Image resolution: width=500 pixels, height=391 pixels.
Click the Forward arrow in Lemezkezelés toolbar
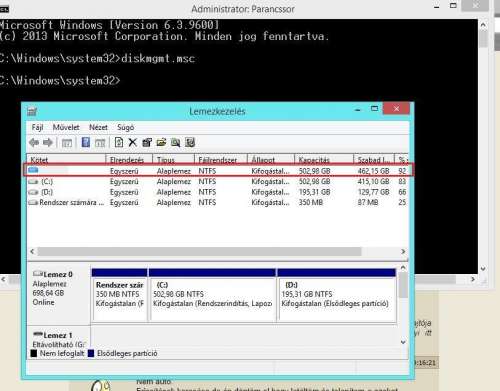pyautogui.click(x=48, y=143)
